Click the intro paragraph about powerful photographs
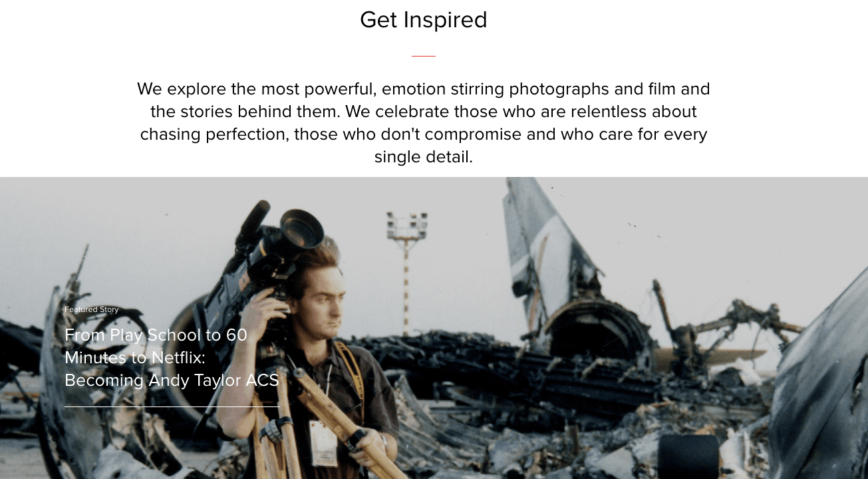The width and height of the screenshot is (868, 479). click(x=424, y=122)
